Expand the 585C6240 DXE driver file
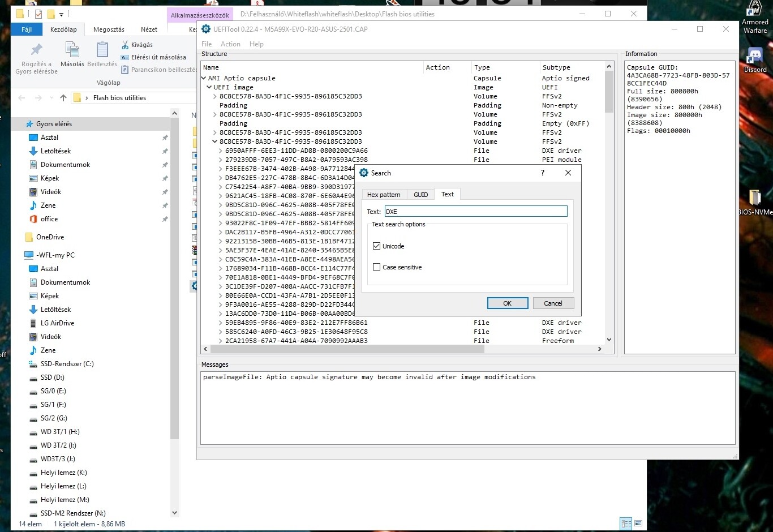 [x=221, y=332]
